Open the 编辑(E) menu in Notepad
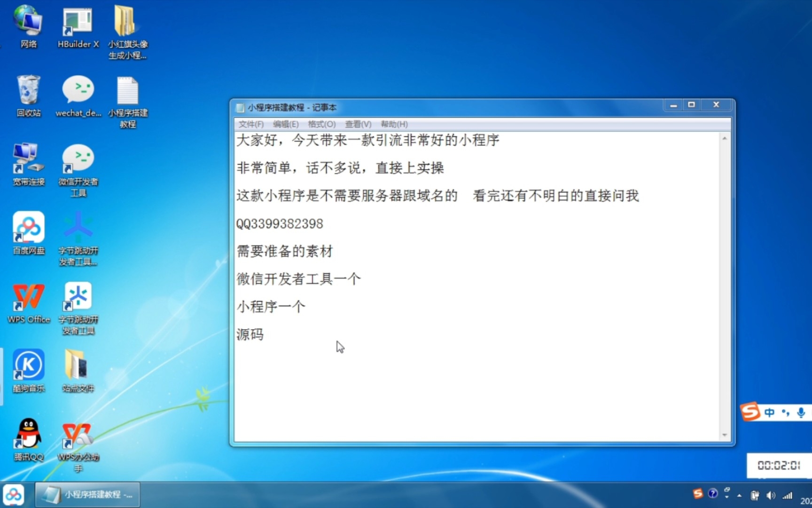Image resolution: width=812 pixels, height=508 pixels. coord(286,124)
